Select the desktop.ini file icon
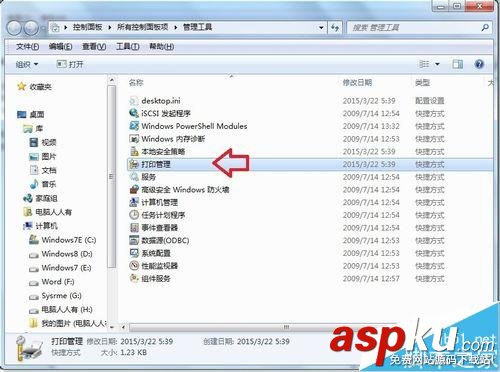This screenshot has height=372, width=500. pyautogui.click(x=134, y=100)
